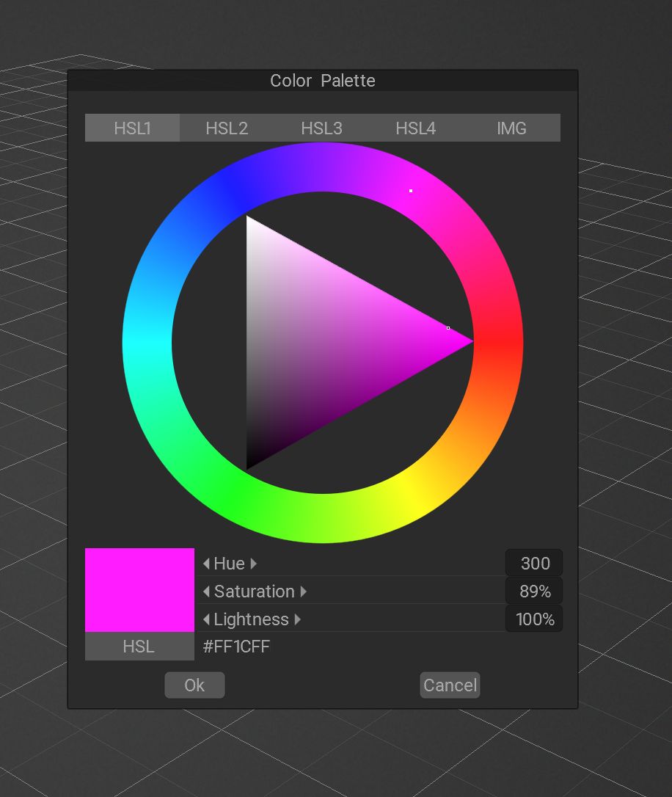Select blue on the hue ring
The height and width of the screenshot is (797, 672).
[x=235, y=191]
